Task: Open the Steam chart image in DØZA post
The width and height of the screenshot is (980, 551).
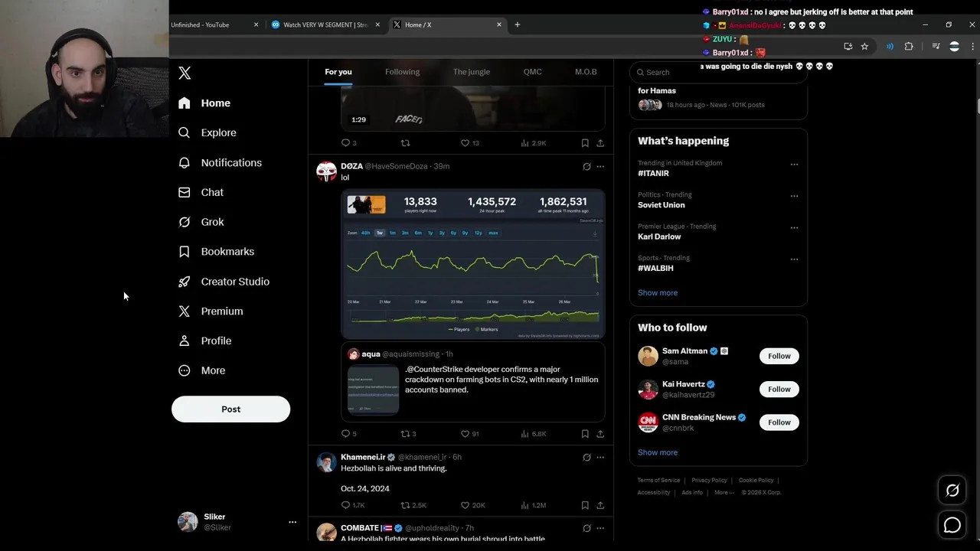Action: pos(473,264)
